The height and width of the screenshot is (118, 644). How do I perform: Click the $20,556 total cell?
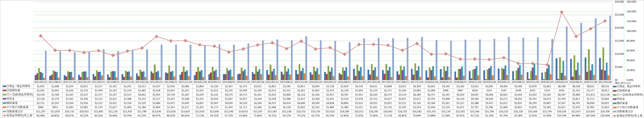click(x=562, y=112)
